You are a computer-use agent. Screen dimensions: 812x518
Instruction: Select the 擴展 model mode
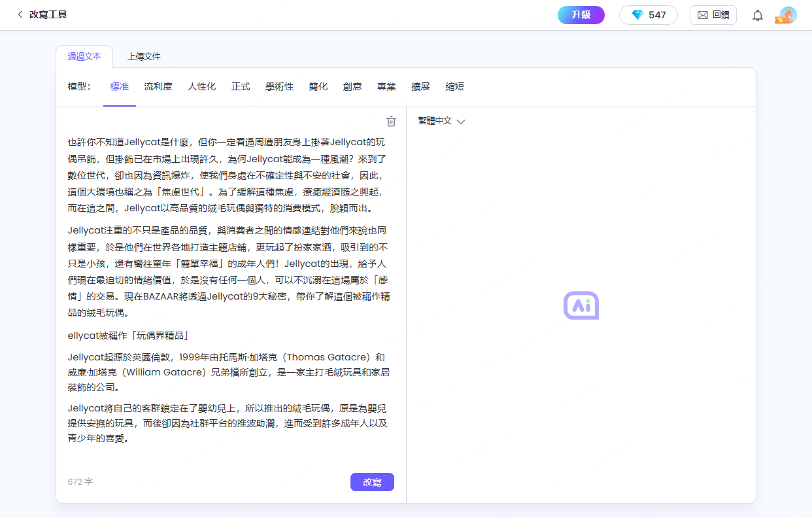tap(420, 86)
